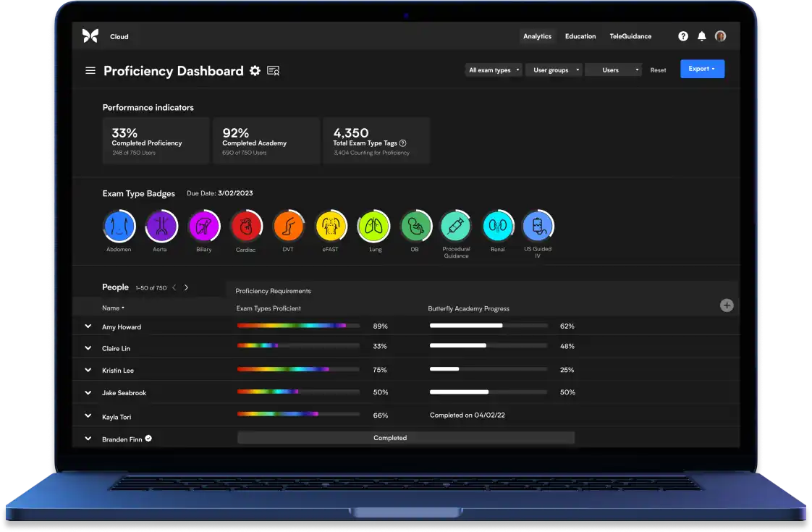Switch to the Education tab
This screenshot has height=532, width=812.
point(580,35)
